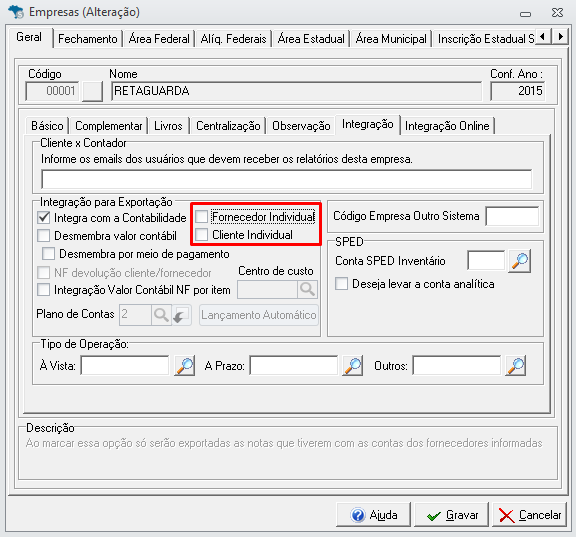This screenshot has height=538, width=576.
Task: Click the Ajuda help button
Action: pos(373,515)
